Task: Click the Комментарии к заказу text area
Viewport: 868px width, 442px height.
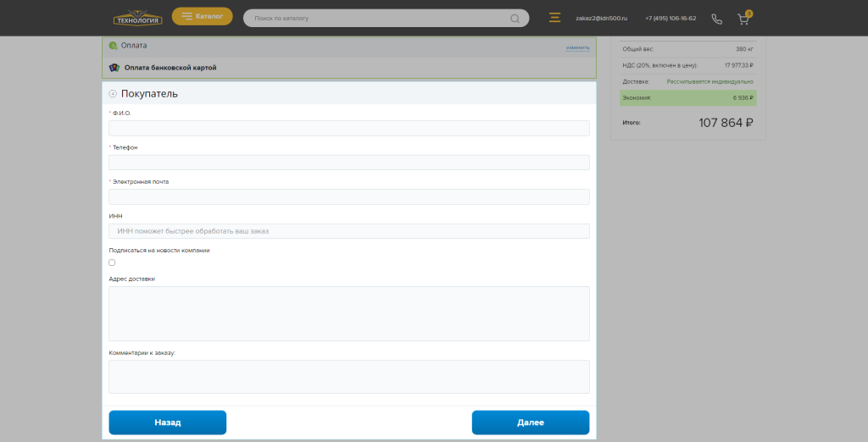Action: (348, 377)
